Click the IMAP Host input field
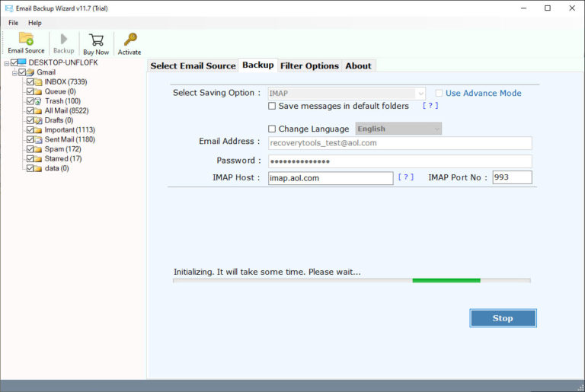 331,178
